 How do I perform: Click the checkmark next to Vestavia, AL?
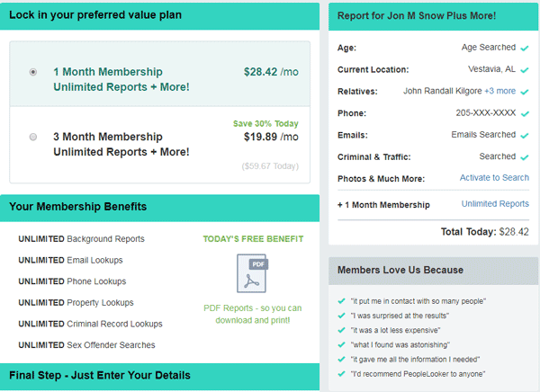tap(524, 69)
